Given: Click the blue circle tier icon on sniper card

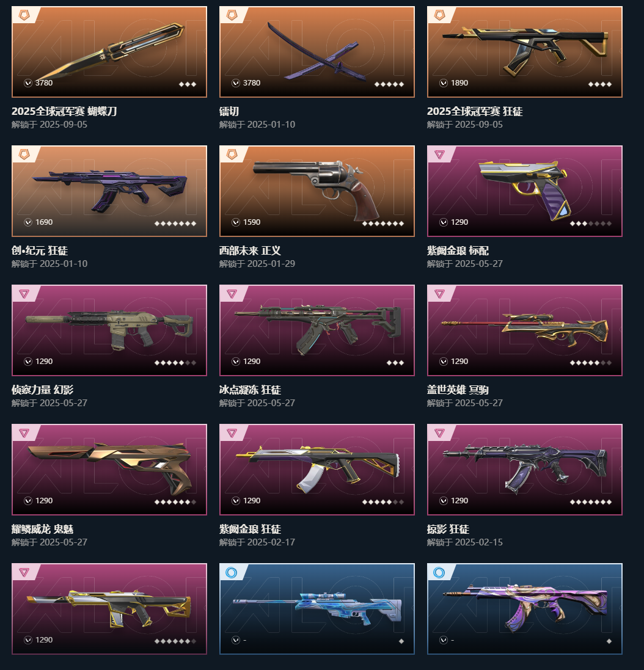Looking at the screenshot, I should click(x=231, y=572).
